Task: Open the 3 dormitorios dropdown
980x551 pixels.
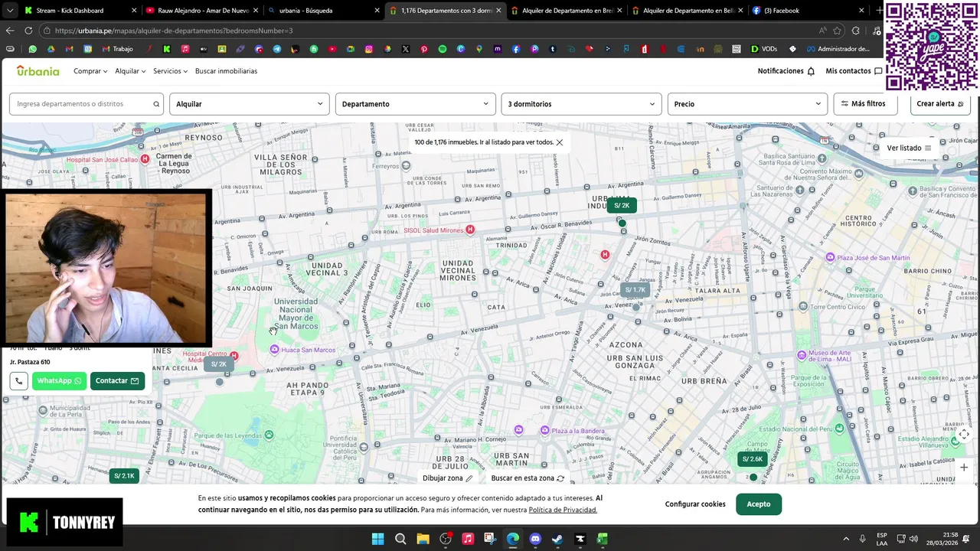Action: click(x=581, y=104)
